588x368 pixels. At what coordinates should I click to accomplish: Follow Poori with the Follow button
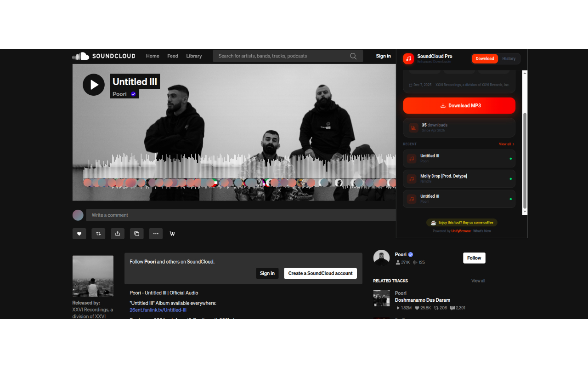[x=474, y=258]
